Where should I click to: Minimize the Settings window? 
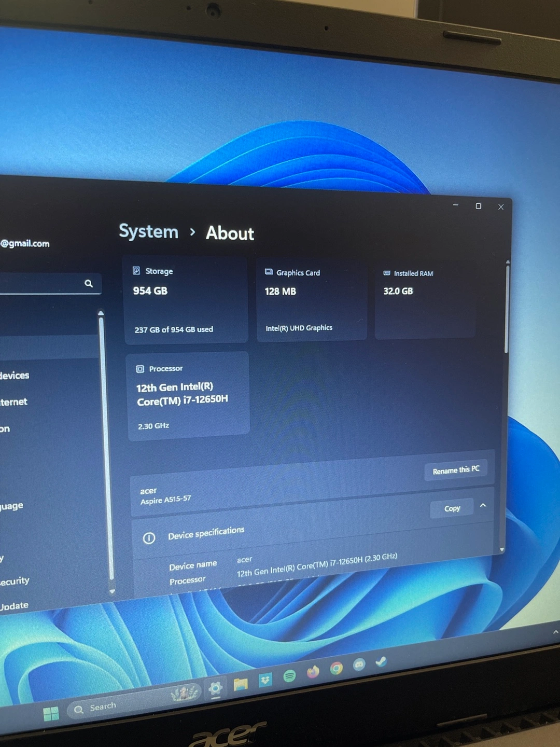tap(455, 205)
